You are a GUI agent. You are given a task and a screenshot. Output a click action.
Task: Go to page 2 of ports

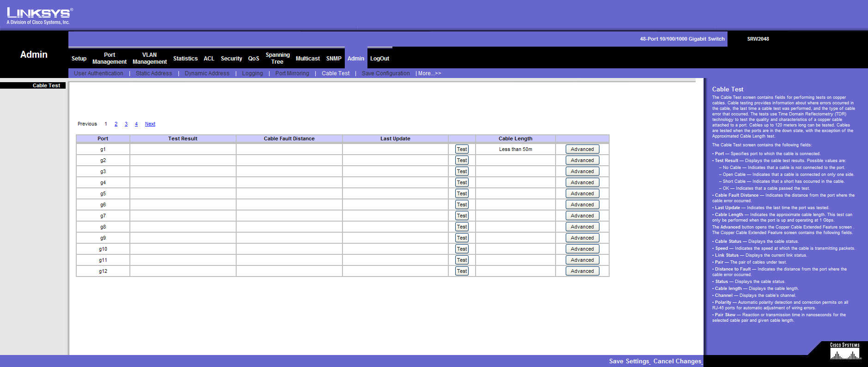(x=116, y=124)
